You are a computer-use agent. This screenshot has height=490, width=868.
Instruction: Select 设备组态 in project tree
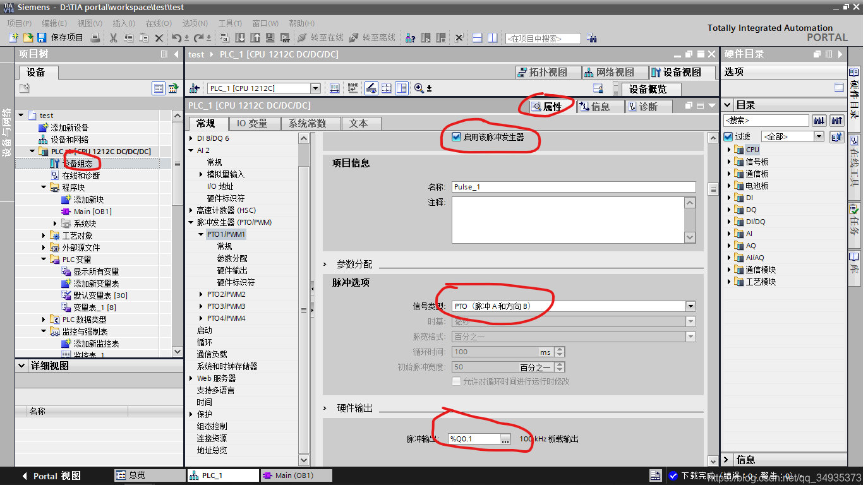(x=77, y=164)
